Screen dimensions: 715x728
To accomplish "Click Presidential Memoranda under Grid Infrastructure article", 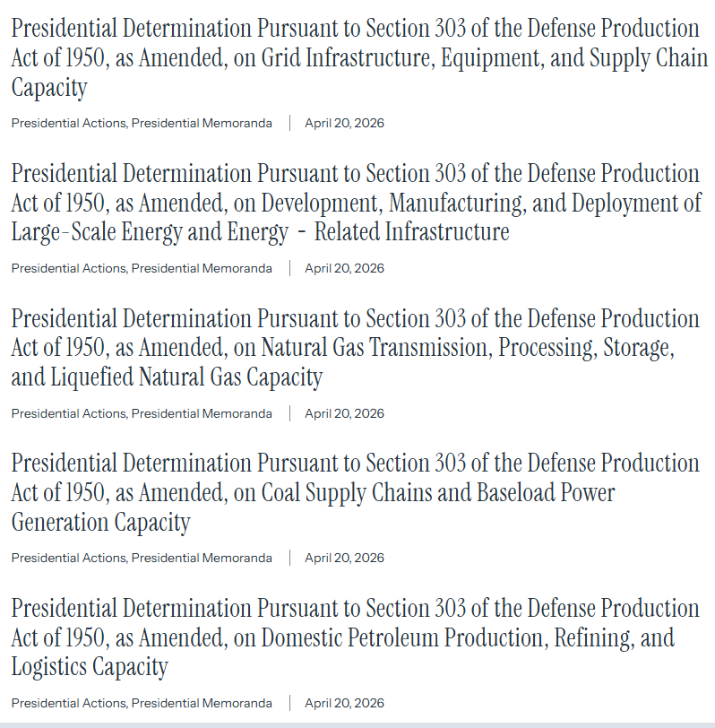I will click(x=202, y=123).
